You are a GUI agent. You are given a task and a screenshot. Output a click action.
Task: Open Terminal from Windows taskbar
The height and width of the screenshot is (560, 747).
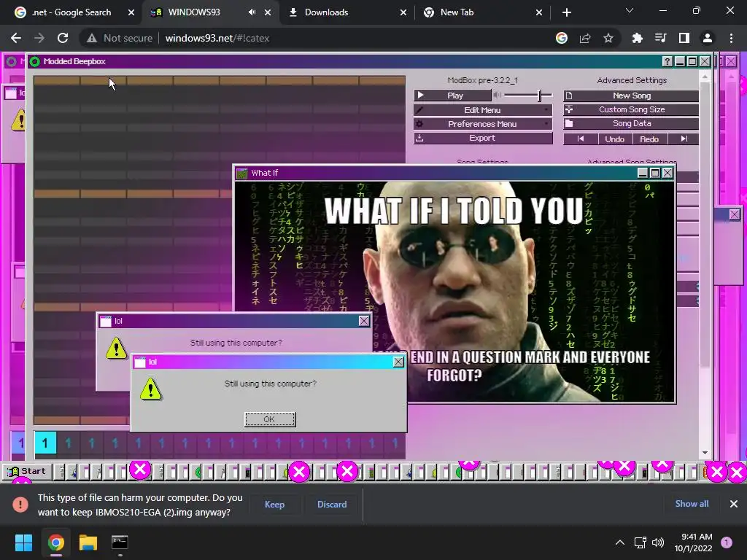click(120, 542)
